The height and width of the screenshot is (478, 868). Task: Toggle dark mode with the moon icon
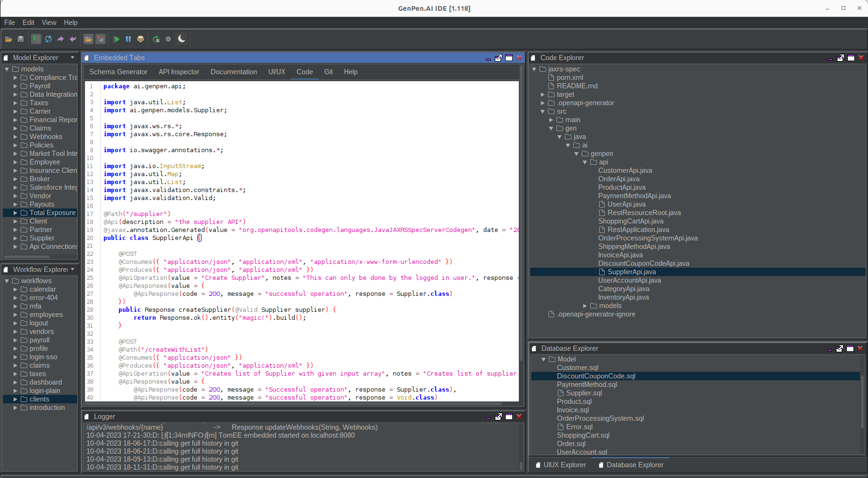[182, 39]
